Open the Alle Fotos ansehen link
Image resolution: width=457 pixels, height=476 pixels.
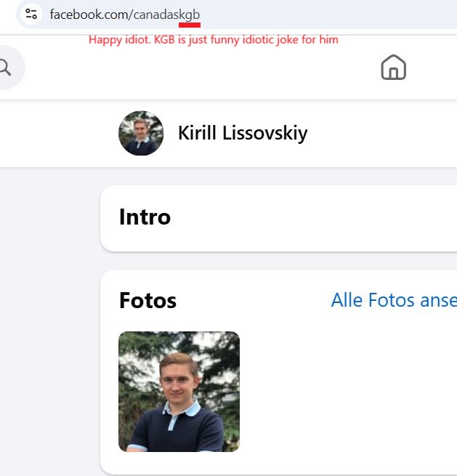point(394,300)
